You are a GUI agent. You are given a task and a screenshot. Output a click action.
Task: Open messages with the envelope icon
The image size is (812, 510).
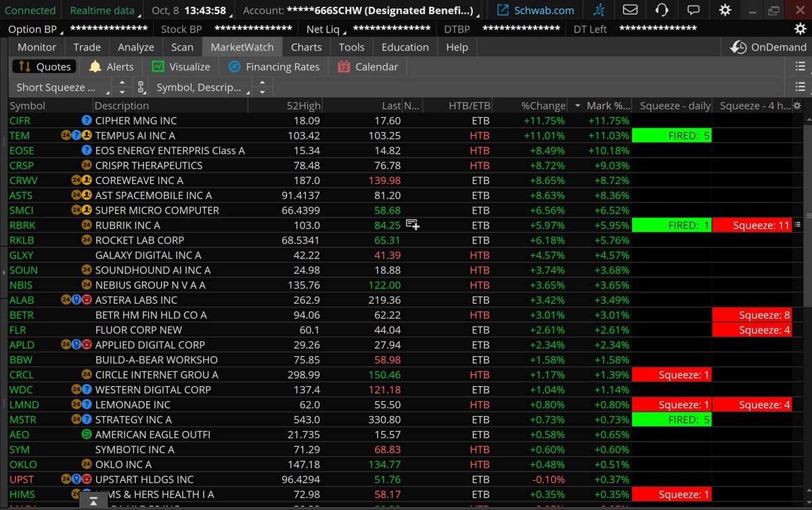coord(630,10)
